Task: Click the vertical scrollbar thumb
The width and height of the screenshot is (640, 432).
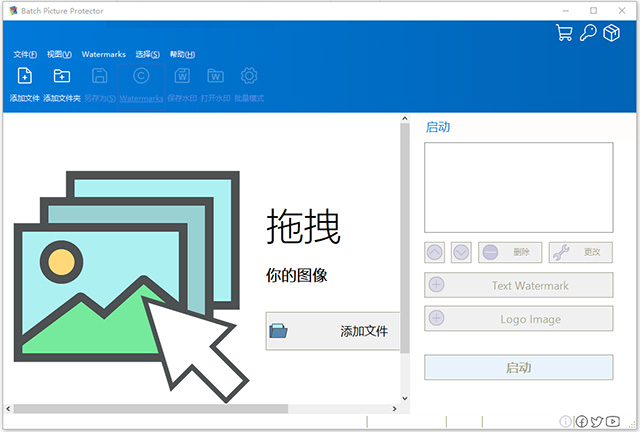Action: [x=404, y=238]
